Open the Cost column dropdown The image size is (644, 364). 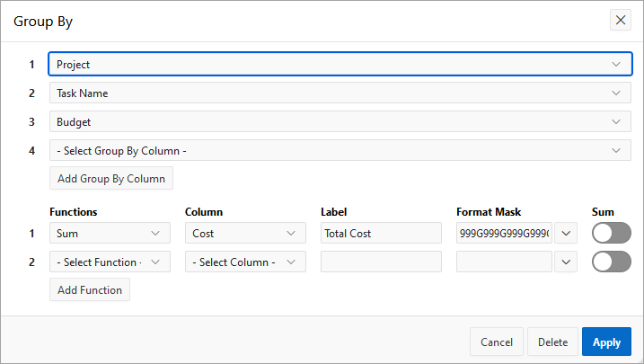pos(244,234)
